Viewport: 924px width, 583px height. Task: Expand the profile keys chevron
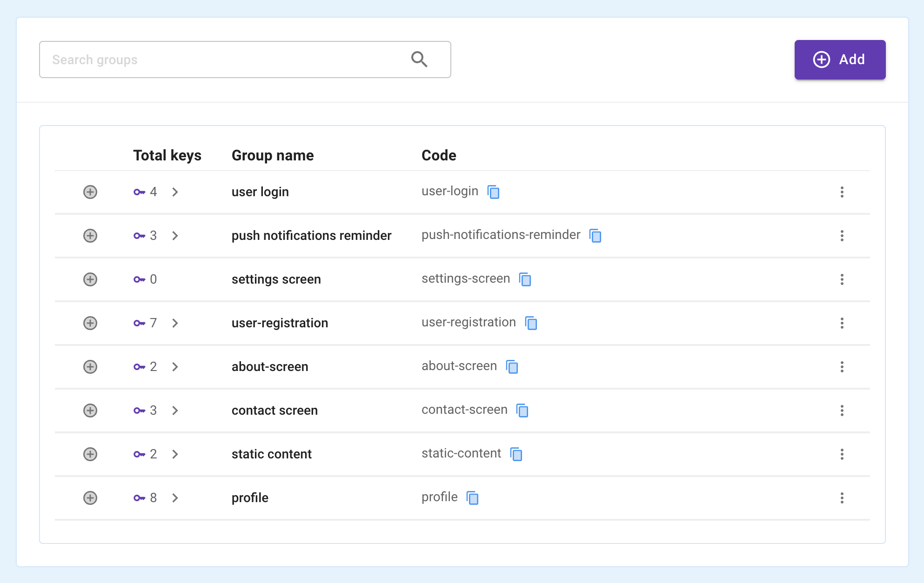click(175, 498)
